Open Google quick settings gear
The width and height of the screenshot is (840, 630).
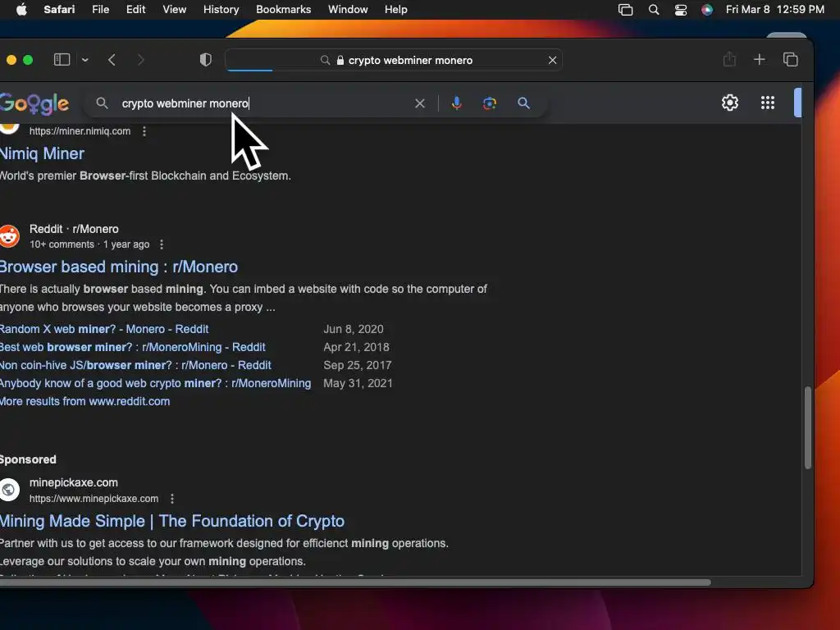(729, 103)
